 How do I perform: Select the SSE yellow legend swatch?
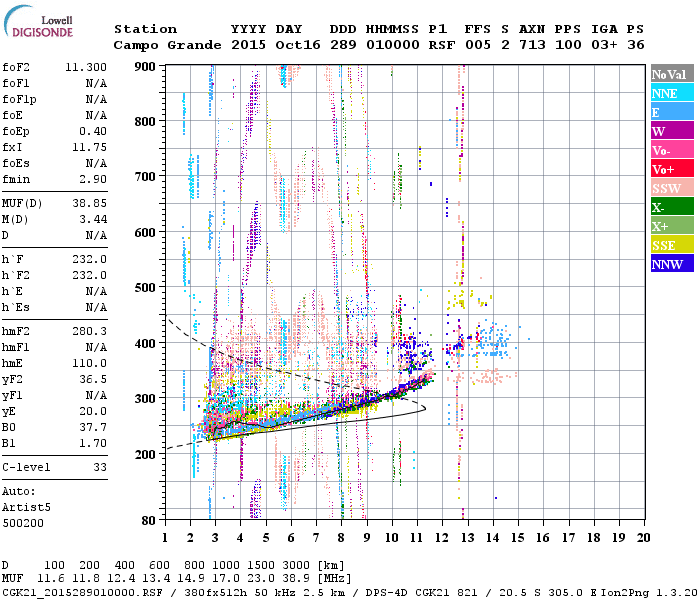[672, 245]
